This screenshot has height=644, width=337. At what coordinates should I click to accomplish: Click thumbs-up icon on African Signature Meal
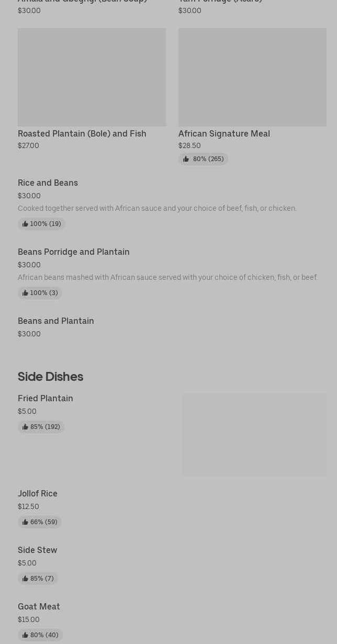point(186,159)
